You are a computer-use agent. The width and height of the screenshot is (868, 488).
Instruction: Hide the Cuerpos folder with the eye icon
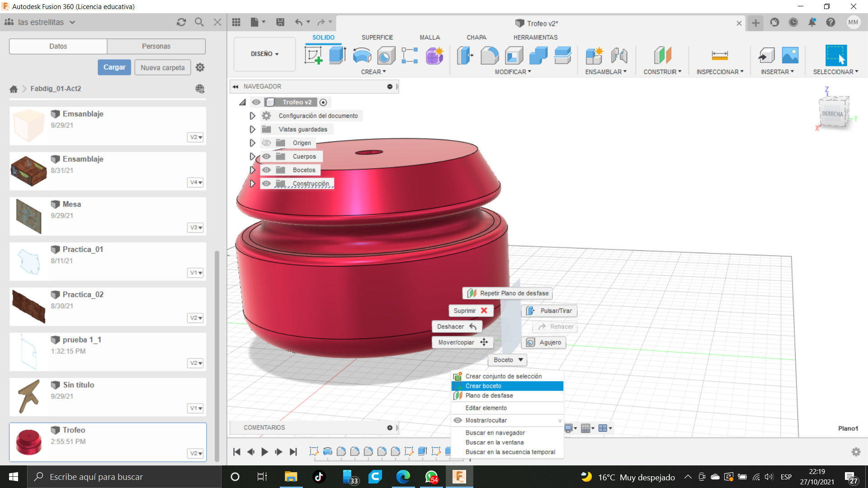(x=266, y=156)
